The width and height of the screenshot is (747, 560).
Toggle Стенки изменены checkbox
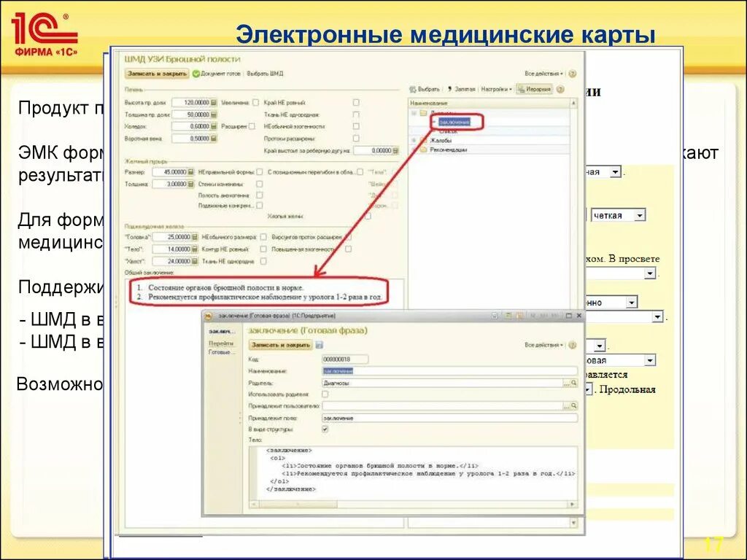[260, 184]
